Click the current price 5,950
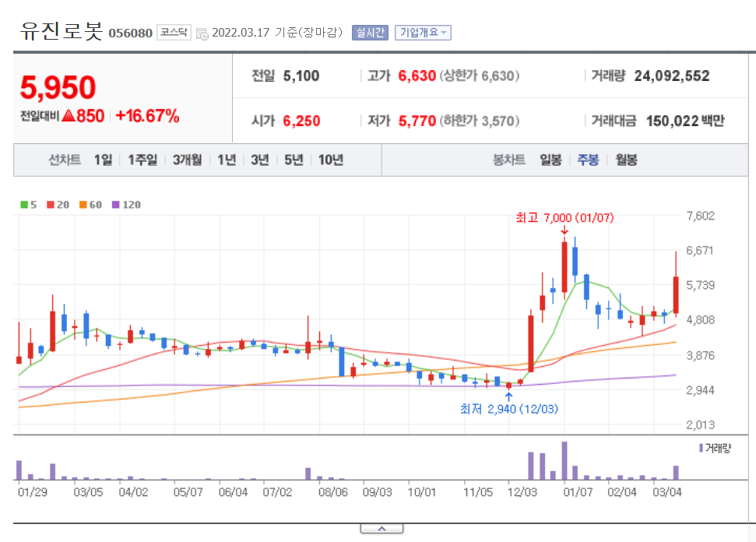This screenshot has width=756, height=542. (x=58, y=87)
